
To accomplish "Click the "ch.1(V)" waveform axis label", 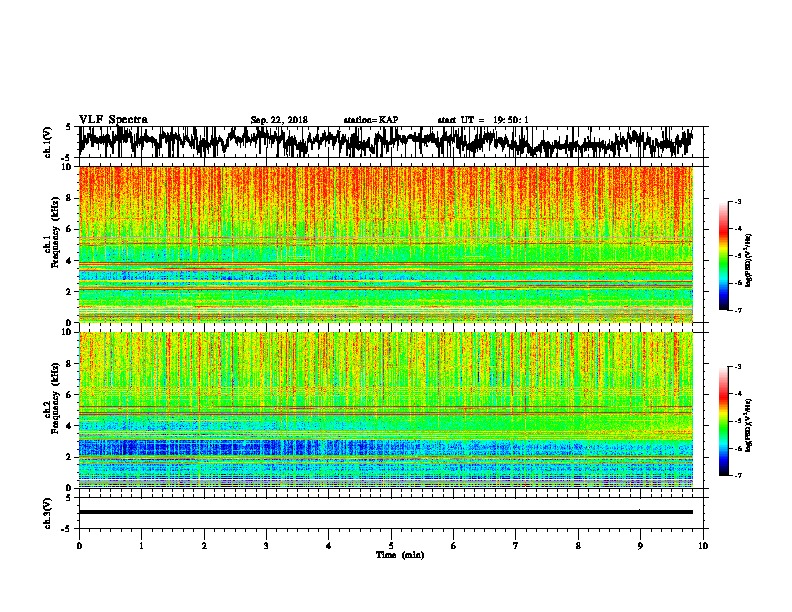I will point(48,142).
